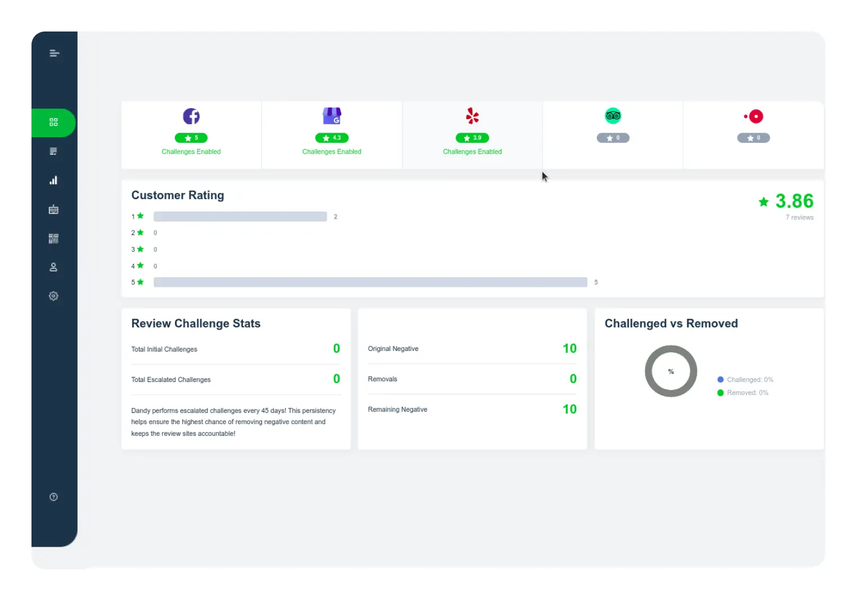
Task: Click the Google 4.3 star rating badge
Action: pyautogui.click(x=332, y=138)
